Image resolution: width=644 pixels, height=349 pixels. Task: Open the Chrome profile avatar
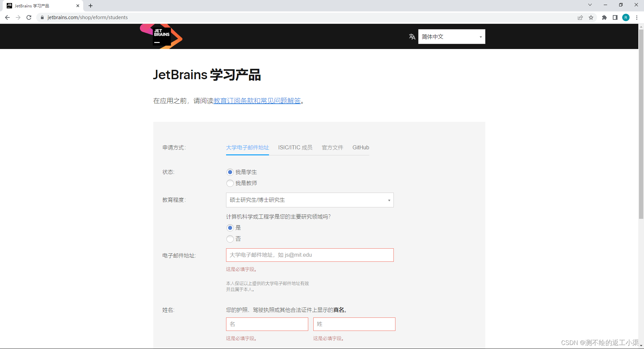pos(626,17)
